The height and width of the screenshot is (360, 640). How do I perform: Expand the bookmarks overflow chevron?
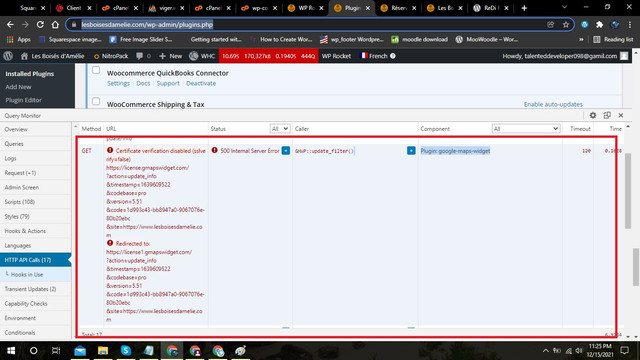click(581, 40)
